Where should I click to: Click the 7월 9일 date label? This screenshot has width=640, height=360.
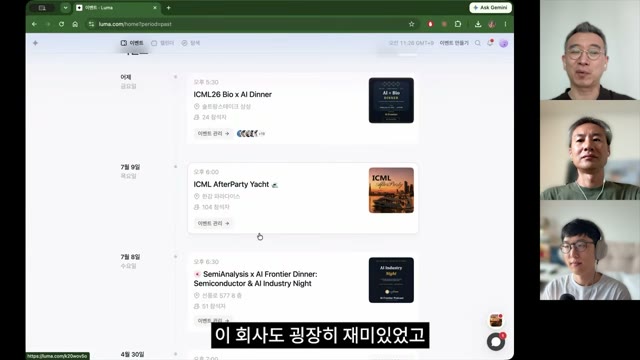pos(130,167)
